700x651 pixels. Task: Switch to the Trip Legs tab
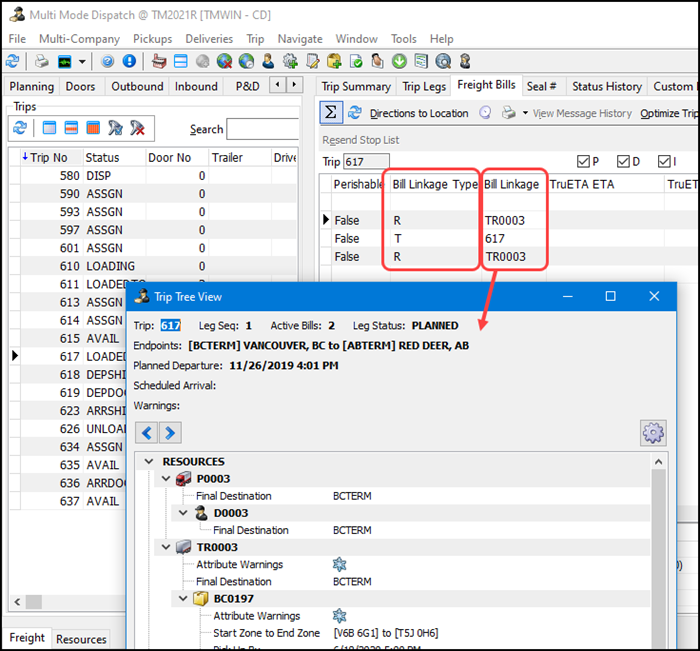pos(424,87)
